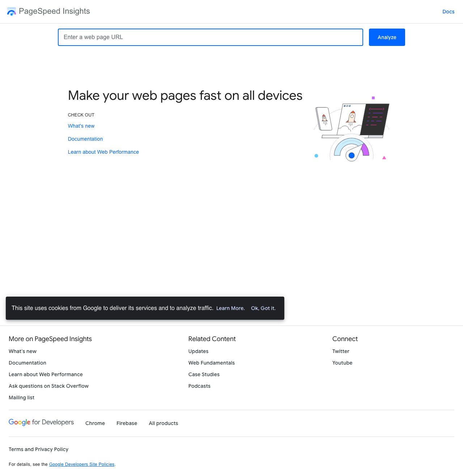Open Documentation link under Check Out
This screenshot has height=476, width=463.
pyautogui.click(x=85, y=139)
